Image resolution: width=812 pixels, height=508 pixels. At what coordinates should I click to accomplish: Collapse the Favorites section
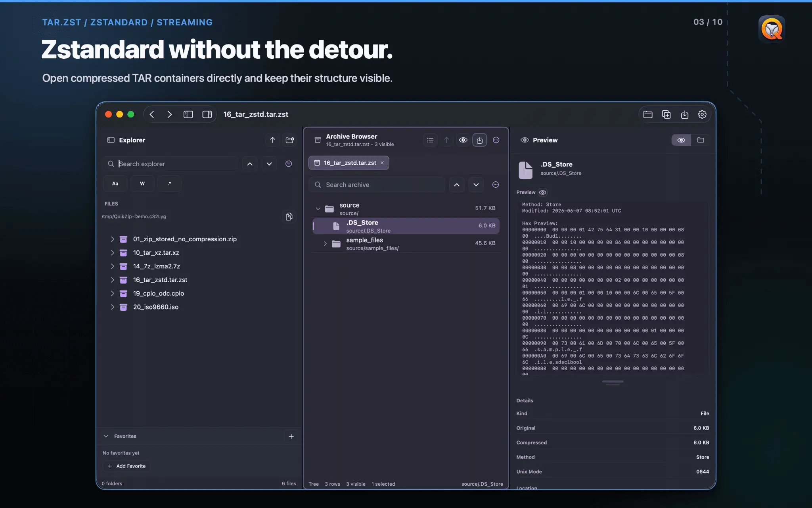pyautogui.click(x=106, y=436)
